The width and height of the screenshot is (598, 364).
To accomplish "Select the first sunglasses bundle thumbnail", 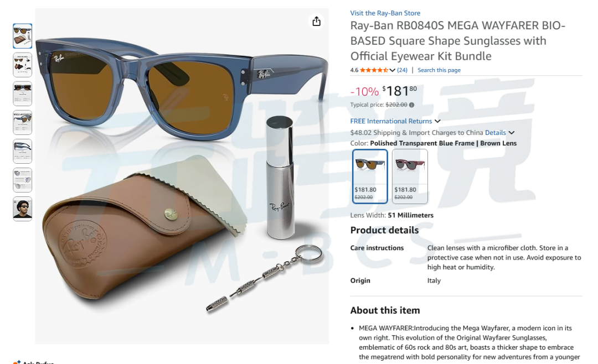I will click(23, 36).
